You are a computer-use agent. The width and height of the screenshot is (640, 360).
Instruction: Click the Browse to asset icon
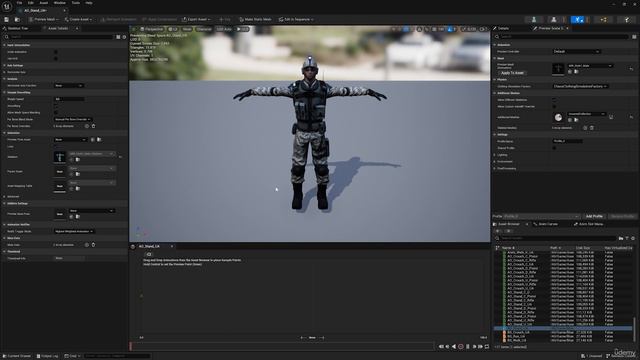click(17, 19)
